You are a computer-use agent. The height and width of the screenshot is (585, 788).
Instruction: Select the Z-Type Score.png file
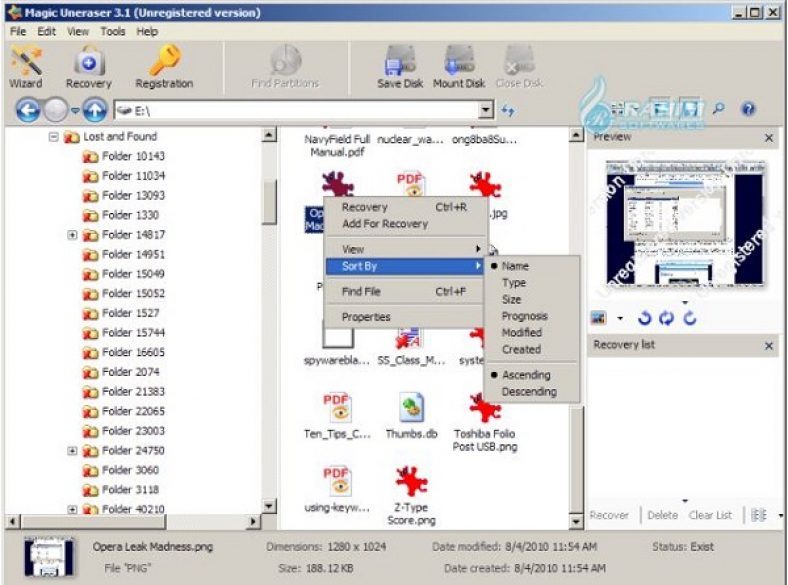point(411,496)
